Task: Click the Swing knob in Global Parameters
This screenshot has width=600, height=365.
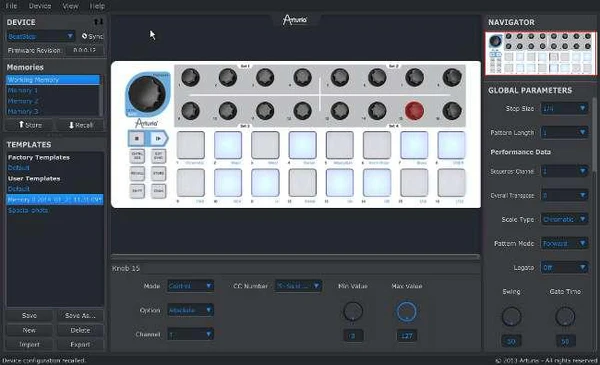Action: click(x=511, y=316)
